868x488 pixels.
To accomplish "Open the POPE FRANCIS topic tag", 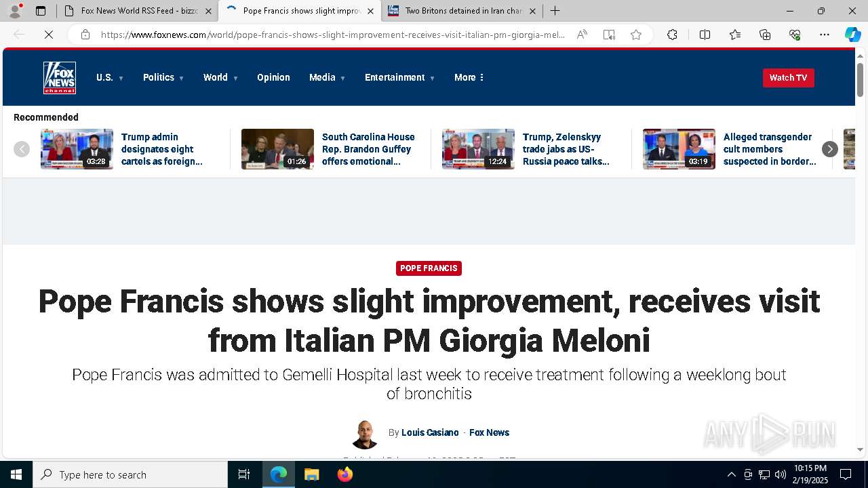I will pos(429,268).
